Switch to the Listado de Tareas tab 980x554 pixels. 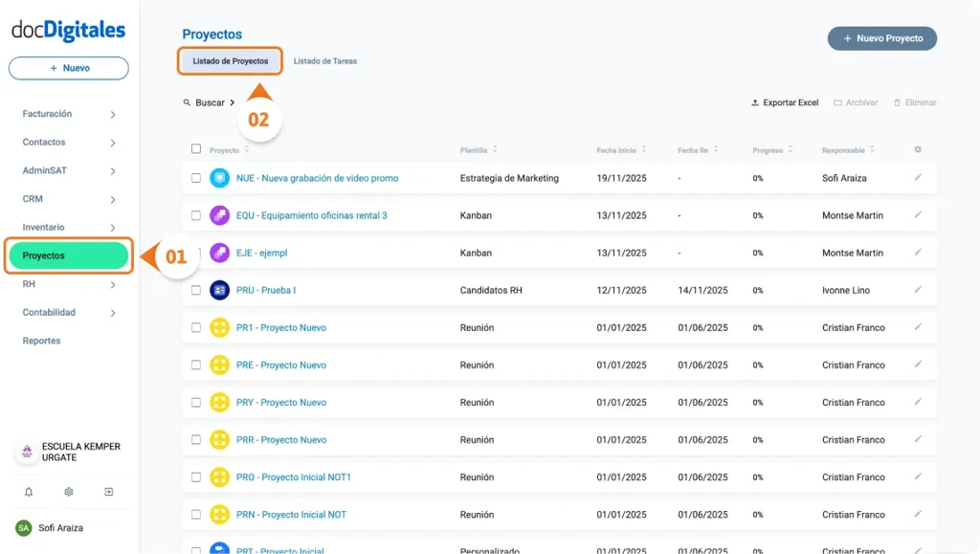point(323,59)
